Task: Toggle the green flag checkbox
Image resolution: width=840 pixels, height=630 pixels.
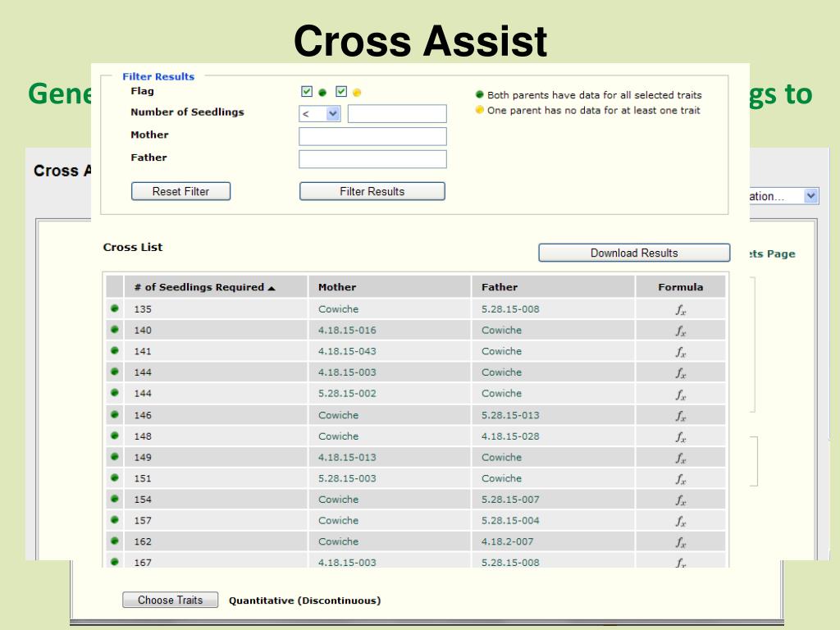Action: click(307, 92)
